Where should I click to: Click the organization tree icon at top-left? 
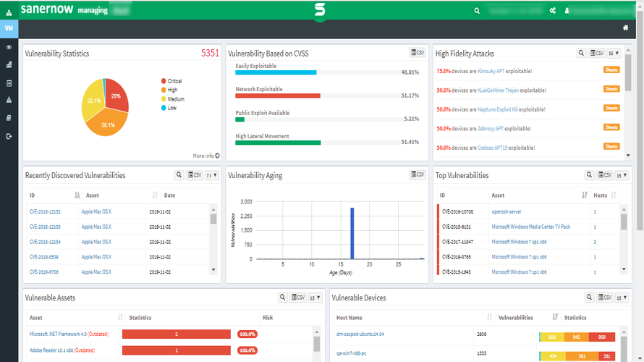coord(9,12)
